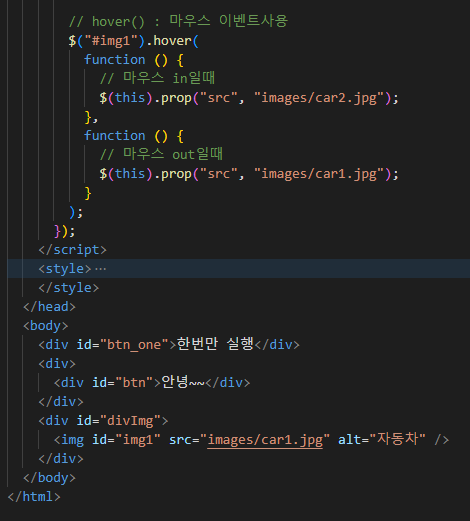Click the closing </html> tag
This screenshot has width=470, height=521.
pyautogui.click(x=34, y=497)
